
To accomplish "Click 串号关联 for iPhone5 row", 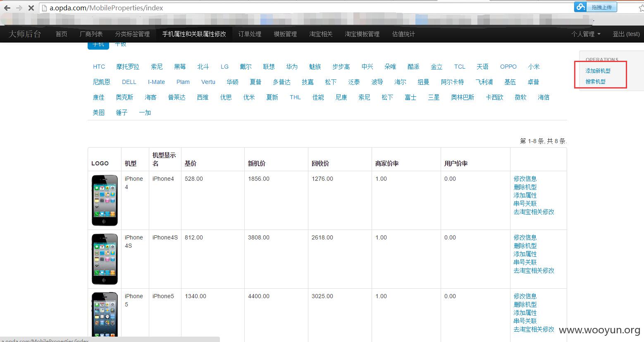I will (x=525, y=321).
